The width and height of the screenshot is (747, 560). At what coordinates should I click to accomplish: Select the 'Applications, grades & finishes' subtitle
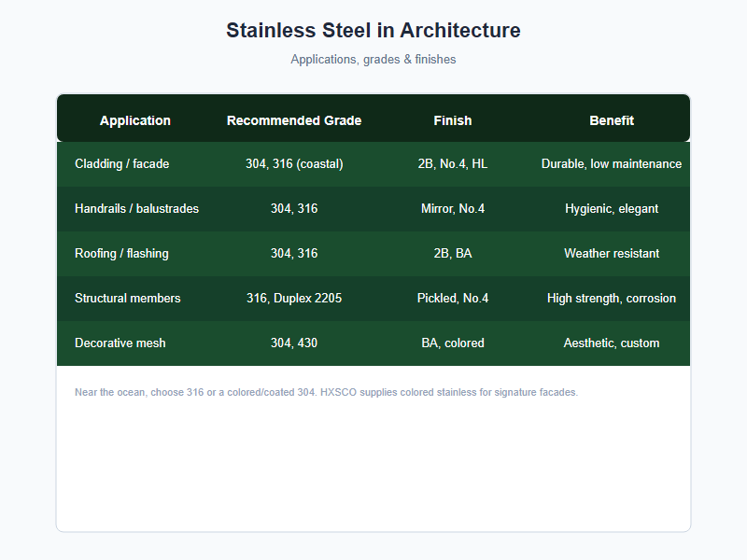pos(373,59)
